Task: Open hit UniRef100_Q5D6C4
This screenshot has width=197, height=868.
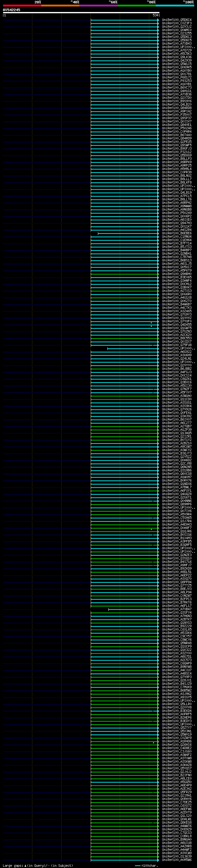Action: (176, 20)
